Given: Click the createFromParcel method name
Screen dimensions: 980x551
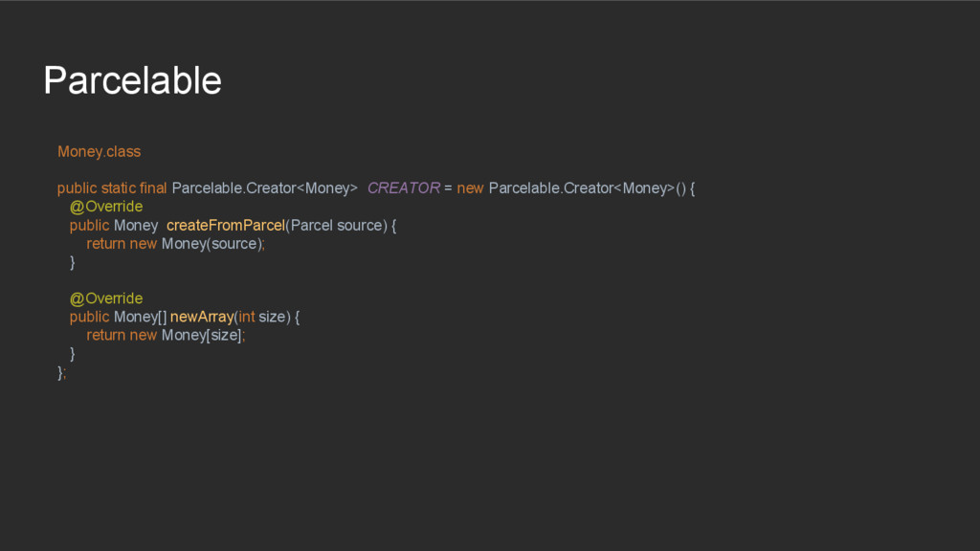Looking at the screenshot, I should click(x=226, y=226).
